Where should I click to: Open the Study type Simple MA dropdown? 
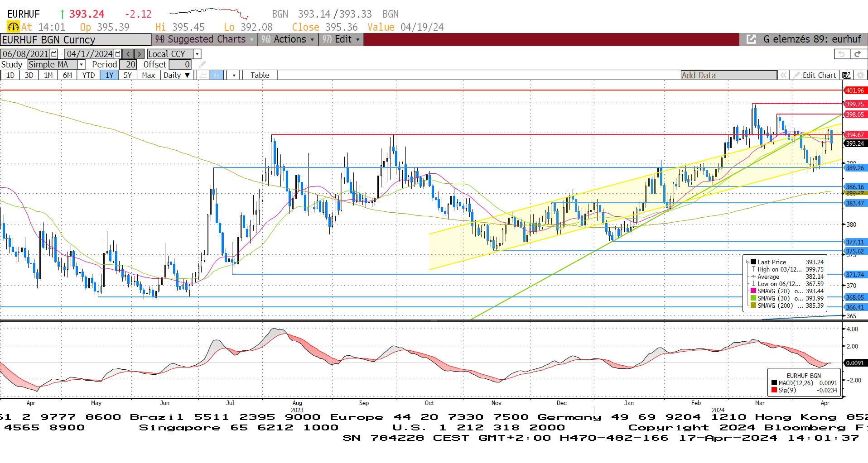pyautogui.click(x=82, y=64)
